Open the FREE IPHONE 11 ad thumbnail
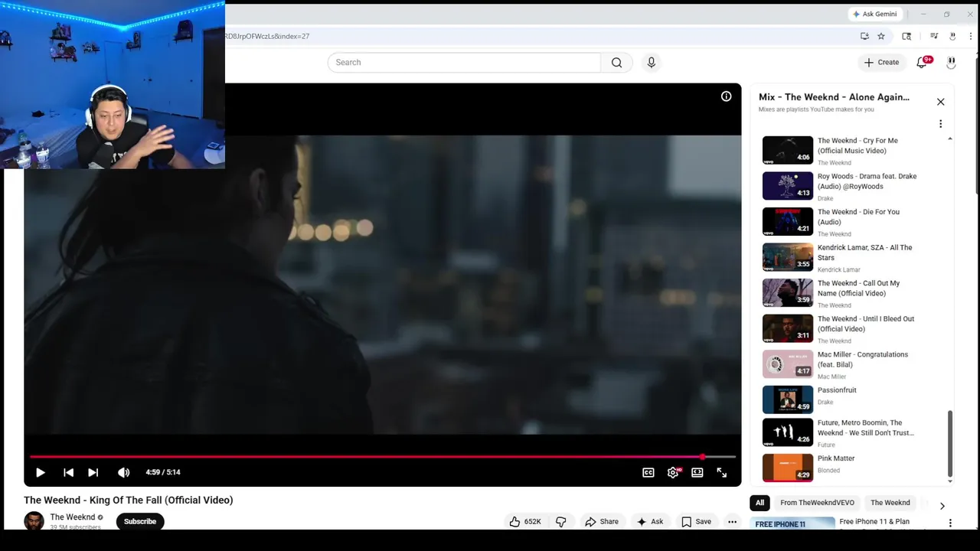The image size is (980, 551). tap(793, 523)
